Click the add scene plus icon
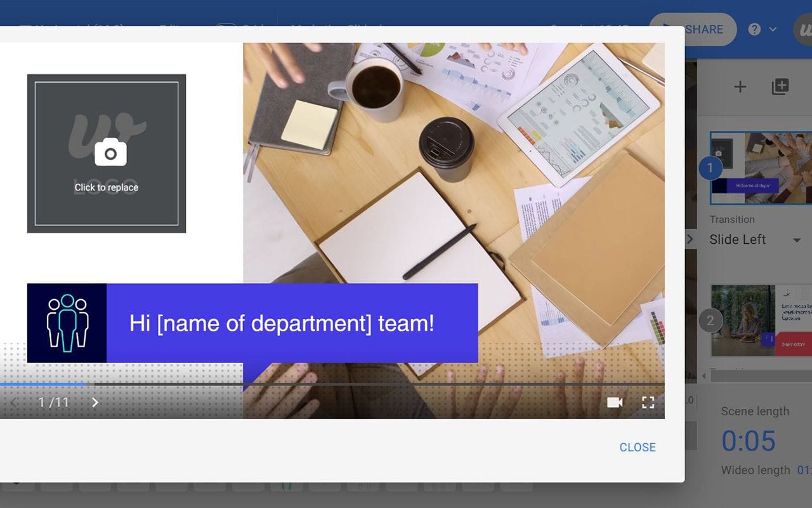Viewport: 812px width, 508px height. pyautogui.click(x=740, y=87)
